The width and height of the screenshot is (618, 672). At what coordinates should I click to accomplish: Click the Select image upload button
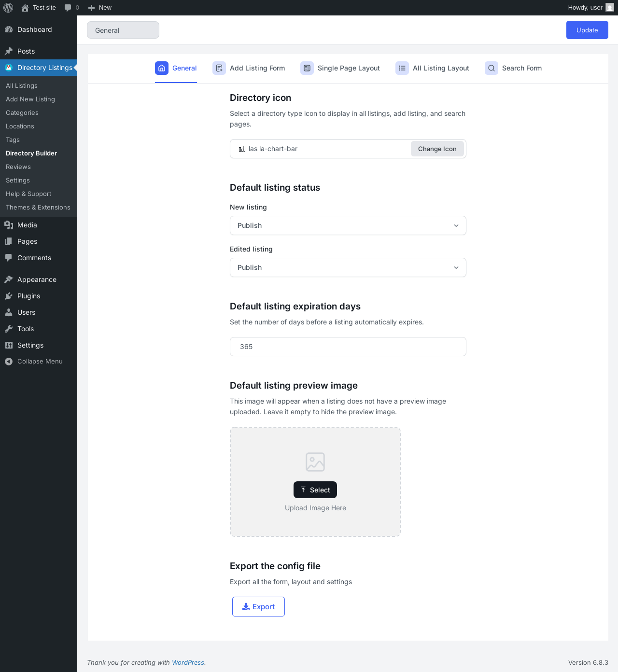click(315, 490)
